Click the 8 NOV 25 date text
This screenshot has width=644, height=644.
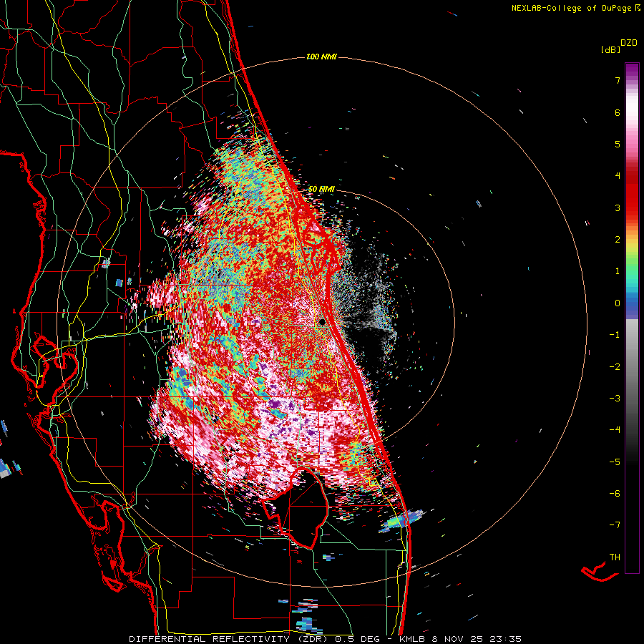pos(459,639)
